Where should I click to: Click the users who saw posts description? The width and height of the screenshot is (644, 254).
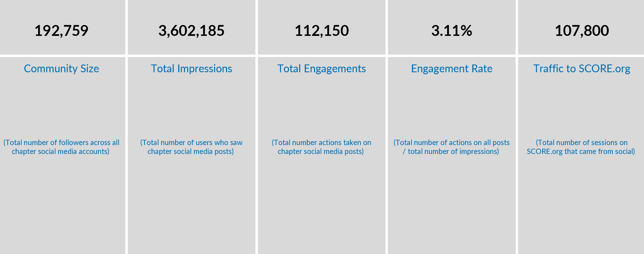point(191,147)
